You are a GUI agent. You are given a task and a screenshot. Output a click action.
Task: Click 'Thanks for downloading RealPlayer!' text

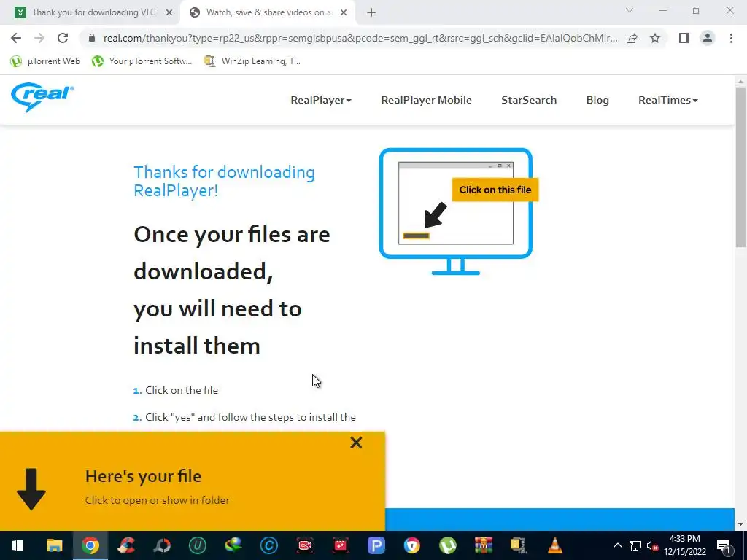click(224, 181)
